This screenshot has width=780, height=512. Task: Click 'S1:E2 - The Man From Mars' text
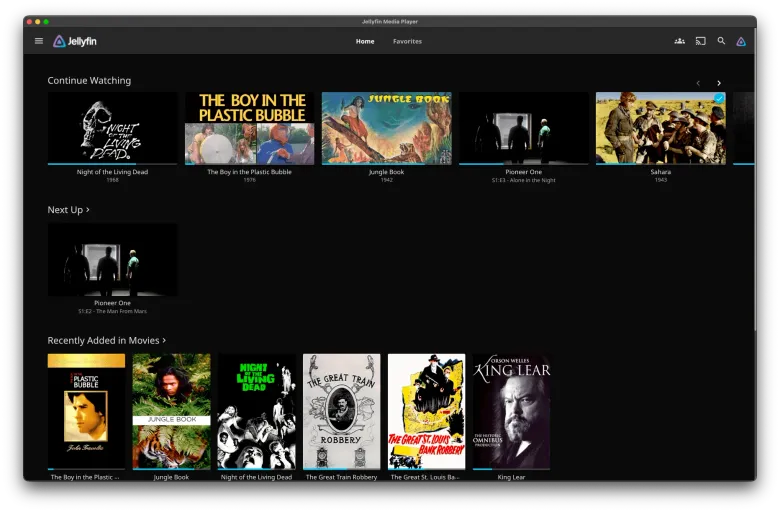[x=112, y=311]
